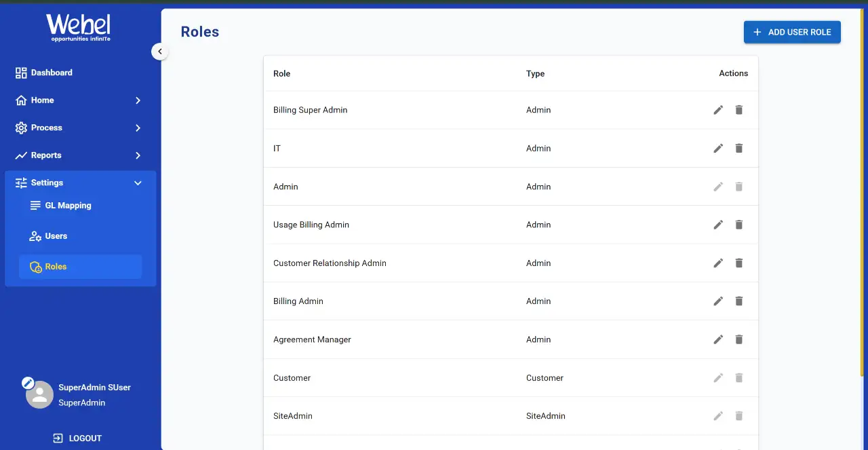Expand the Home menu chevron
868x450 pixels.
[138, 100]
